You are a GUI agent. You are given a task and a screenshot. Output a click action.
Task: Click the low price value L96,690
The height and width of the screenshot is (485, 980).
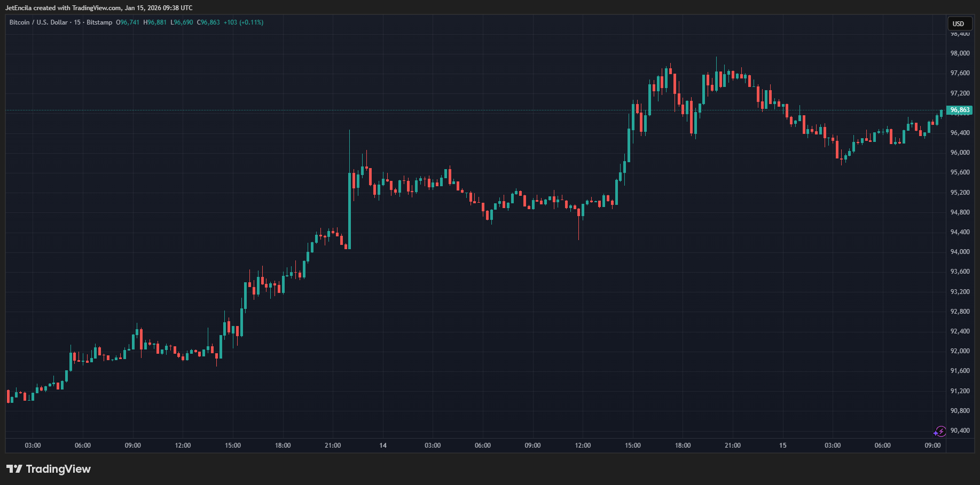182,22
